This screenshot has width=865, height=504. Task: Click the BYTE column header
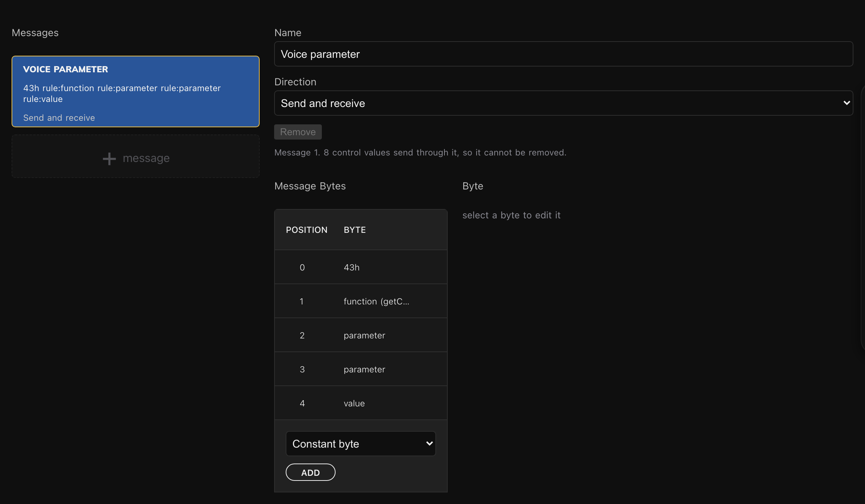point(355,230)
